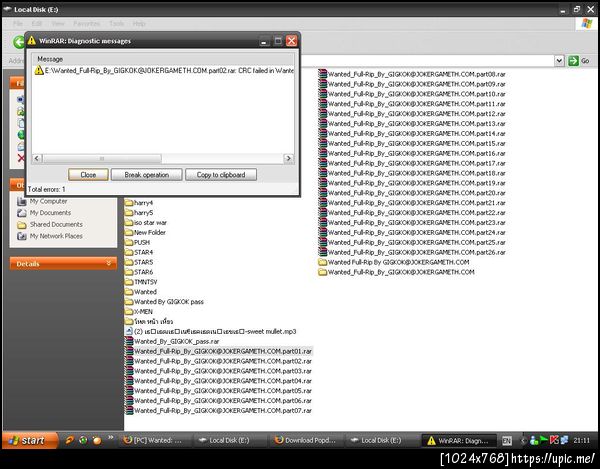The height and width of the screenshot is (469, 600).
Task: Copy diagnostic messages to clipboard
Action: coord(221,175)
